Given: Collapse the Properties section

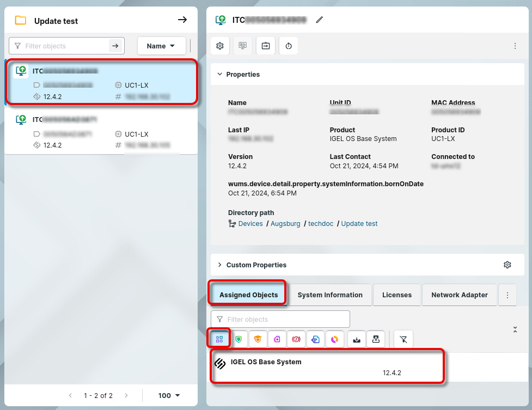Looking at the screenshot, I should 220,75.
